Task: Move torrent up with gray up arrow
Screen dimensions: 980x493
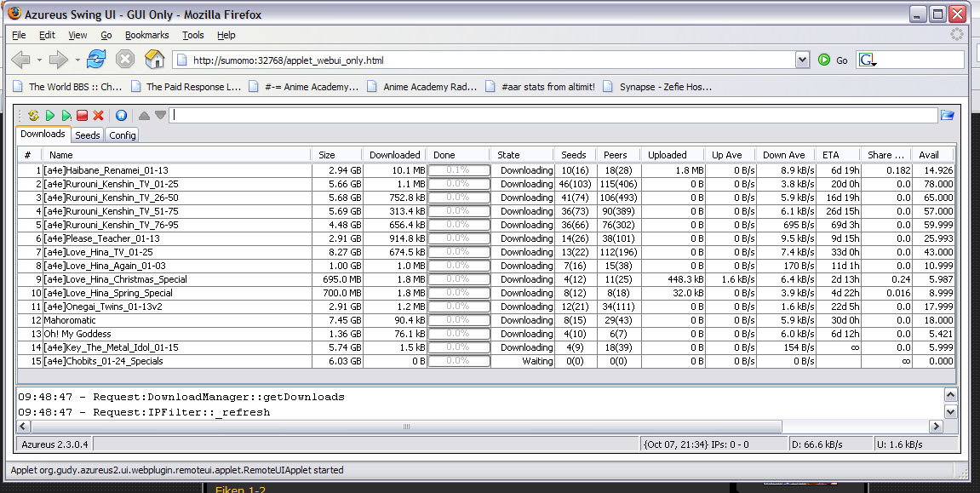Action: pos(144,115)
